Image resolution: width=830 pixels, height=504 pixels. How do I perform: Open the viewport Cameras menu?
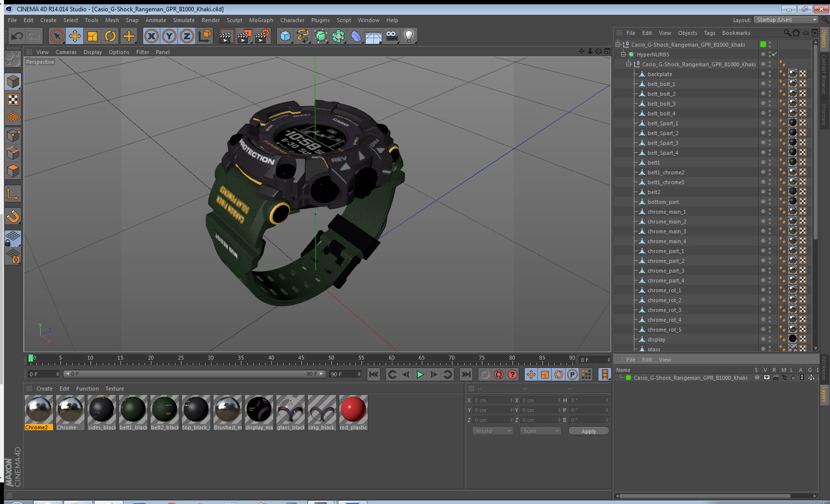click(66, 52)
